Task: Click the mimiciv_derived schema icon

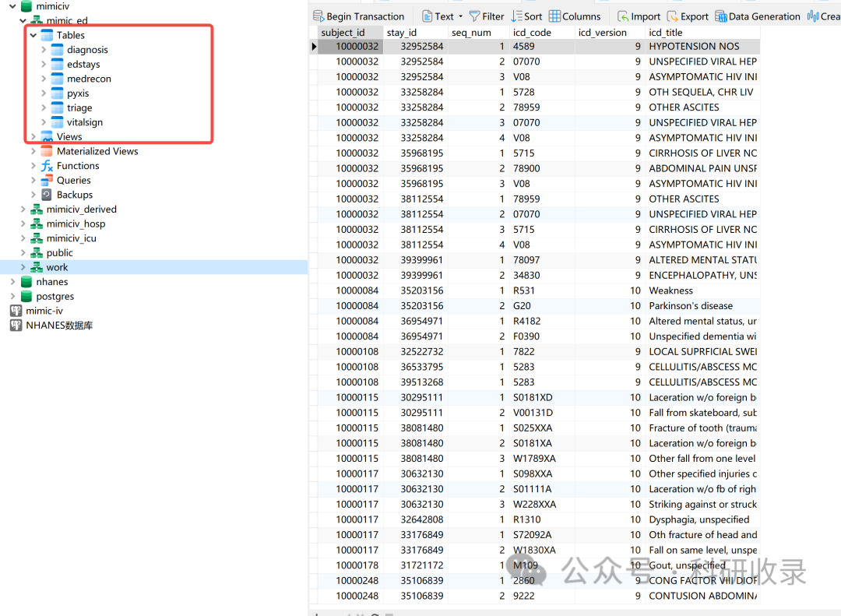Action: (37, 209)
